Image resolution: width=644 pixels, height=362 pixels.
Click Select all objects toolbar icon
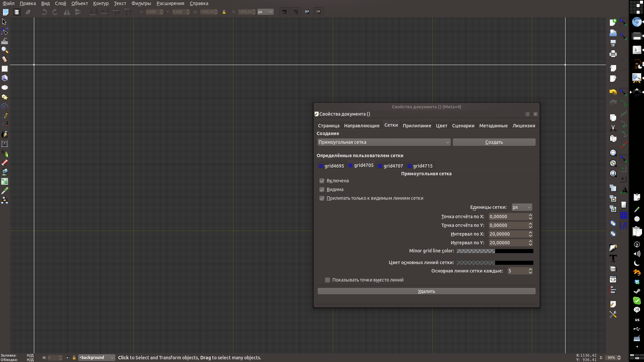point(6,12)
